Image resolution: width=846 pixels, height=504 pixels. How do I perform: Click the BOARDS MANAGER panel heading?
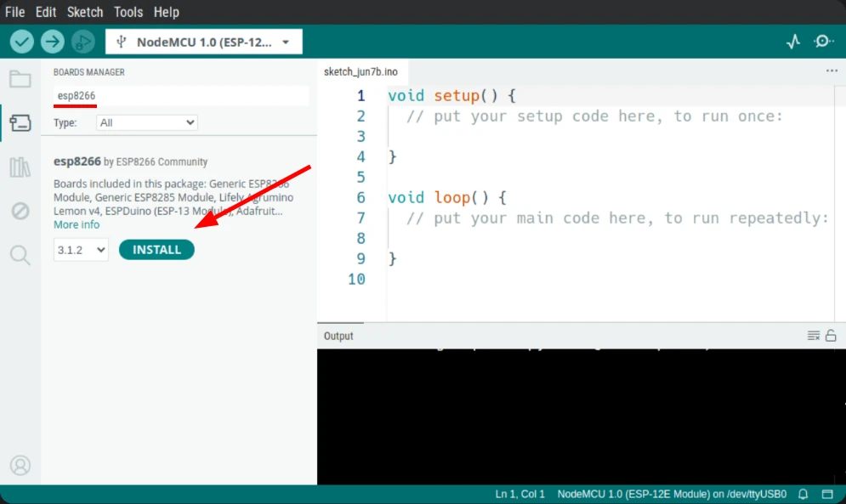tap(89, 72)
